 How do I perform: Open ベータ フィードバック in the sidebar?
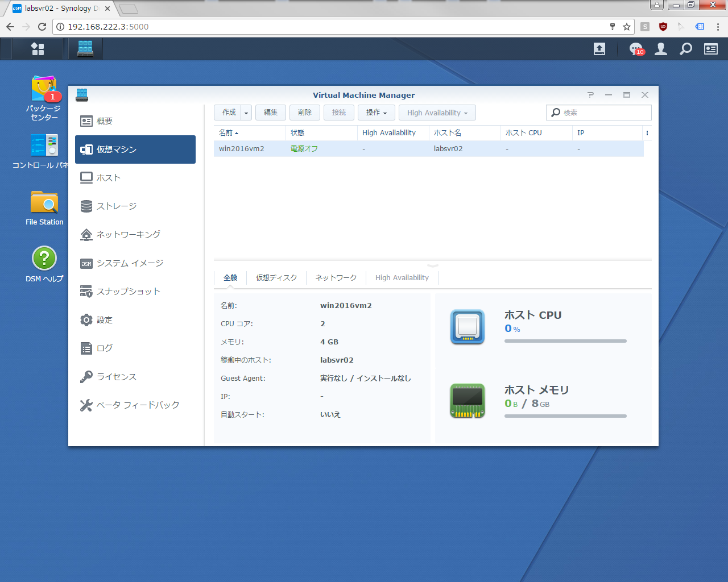tap(135, 405)
